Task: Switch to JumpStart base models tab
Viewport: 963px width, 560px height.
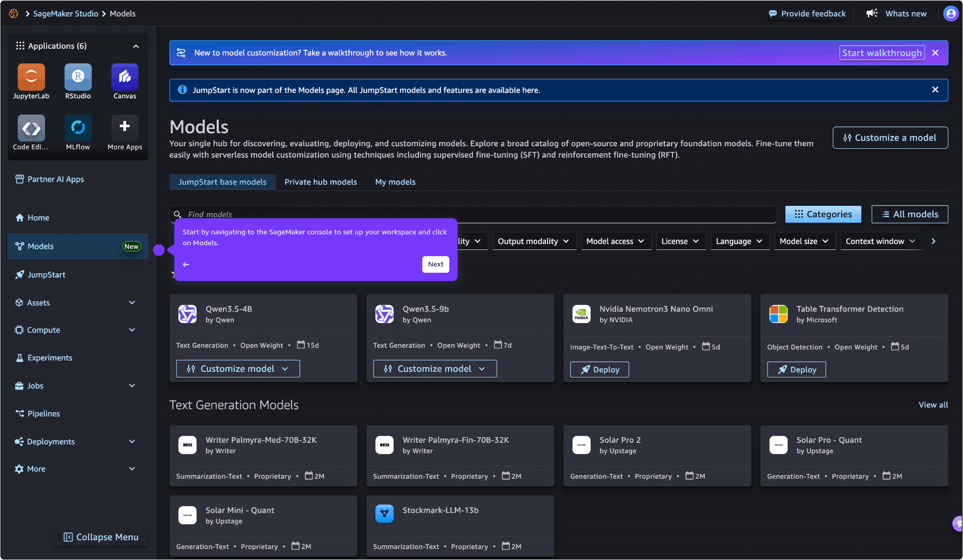Action: [222, 182]
